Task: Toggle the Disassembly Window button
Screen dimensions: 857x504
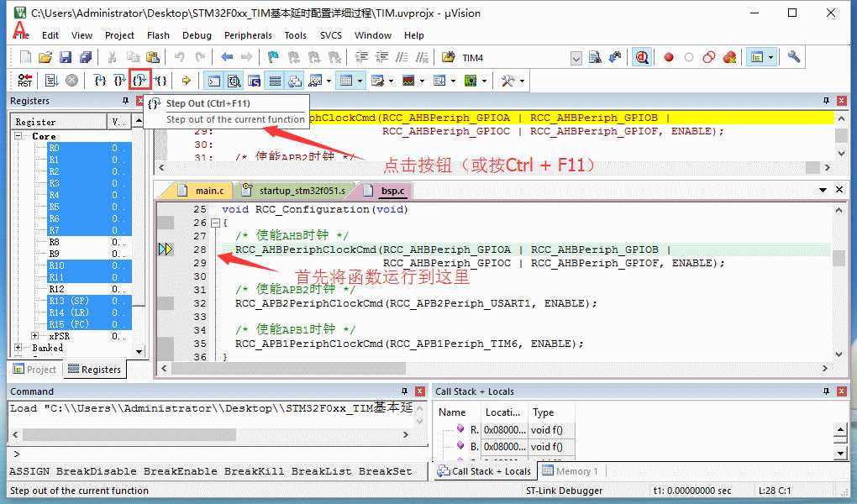Action: click(234, 81)
